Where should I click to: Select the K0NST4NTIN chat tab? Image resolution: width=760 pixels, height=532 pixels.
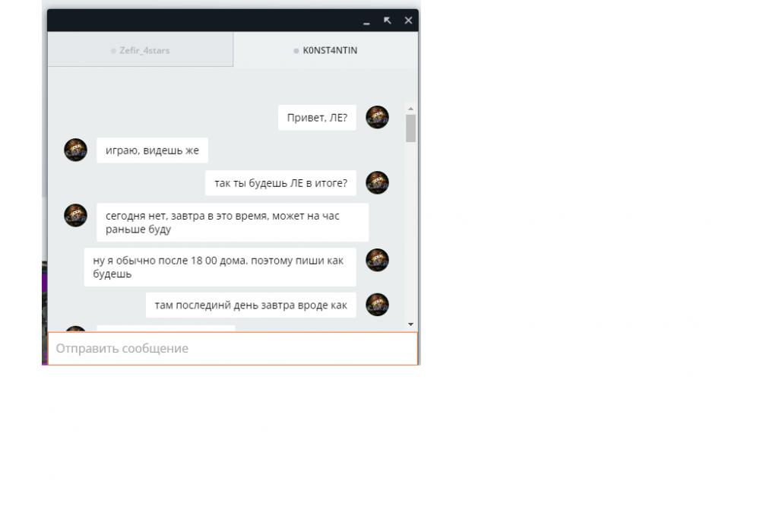coord(325,50)
